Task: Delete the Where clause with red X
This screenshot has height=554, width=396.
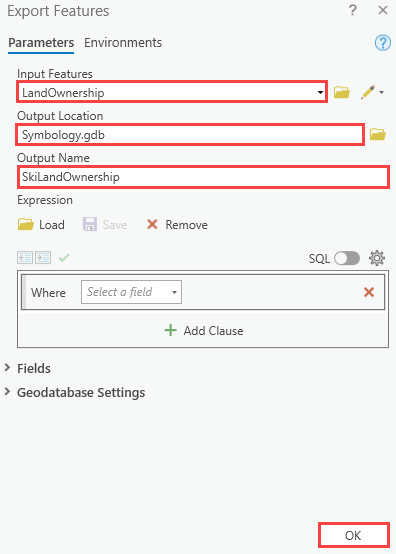Action: pyautogui.click(x=369, y=292)
